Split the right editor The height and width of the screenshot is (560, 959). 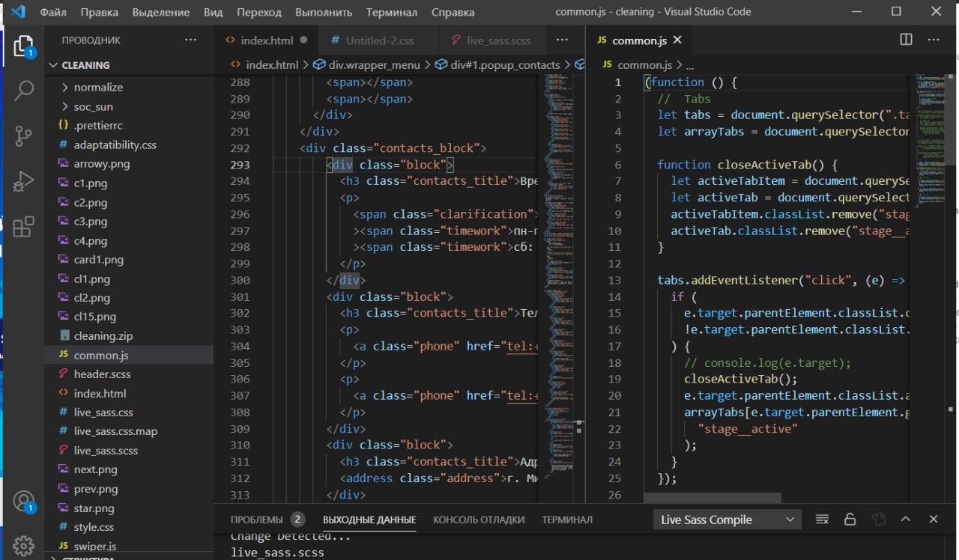(906, 40)
